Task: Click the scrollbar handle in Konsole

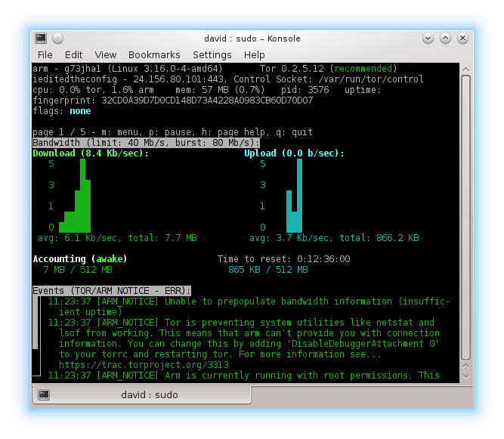Action: coord(465,218)
